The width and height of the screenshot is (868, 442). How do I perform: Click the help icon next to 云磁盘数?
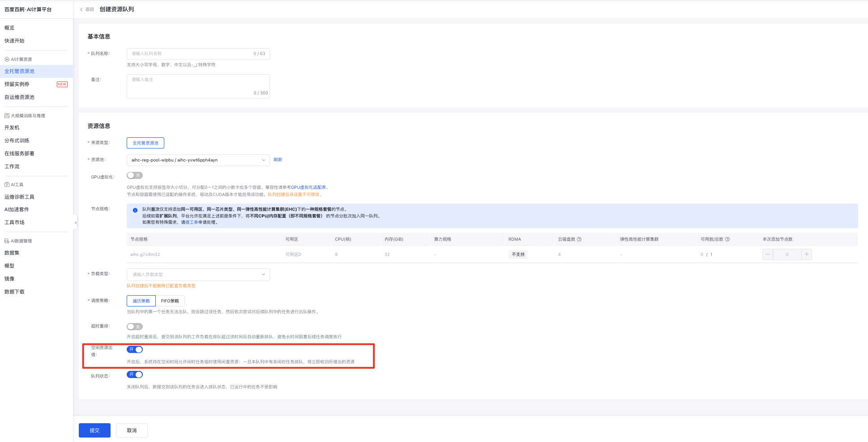coord(579,239)
